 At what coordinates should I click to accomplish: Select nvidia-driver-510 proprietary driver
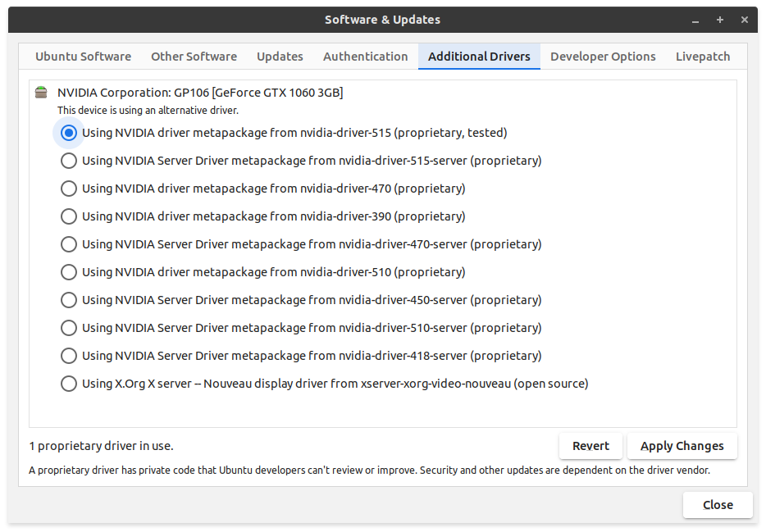[x=68, y=272]
